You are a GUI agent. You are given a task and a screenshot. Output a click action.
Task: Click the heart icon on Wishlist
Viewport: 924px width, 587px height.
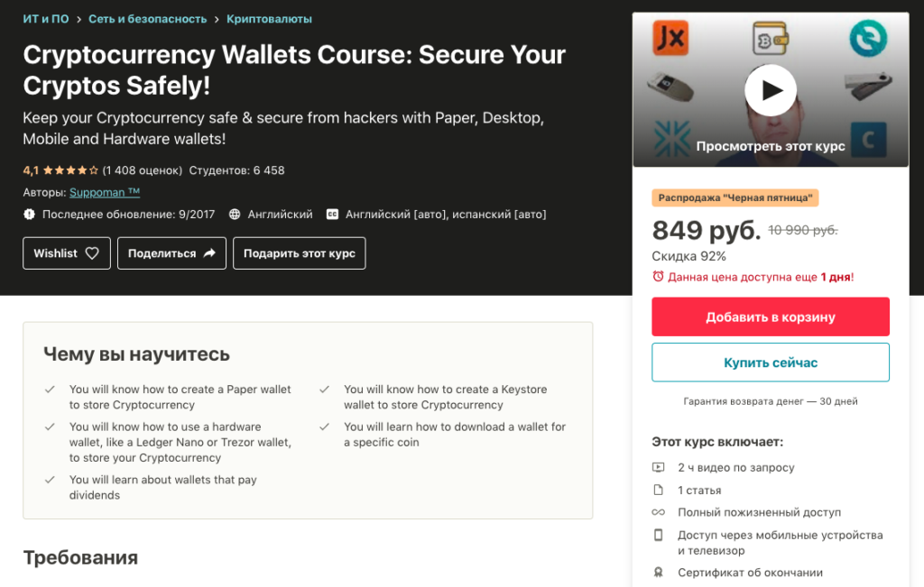click(x=92, y=253)
